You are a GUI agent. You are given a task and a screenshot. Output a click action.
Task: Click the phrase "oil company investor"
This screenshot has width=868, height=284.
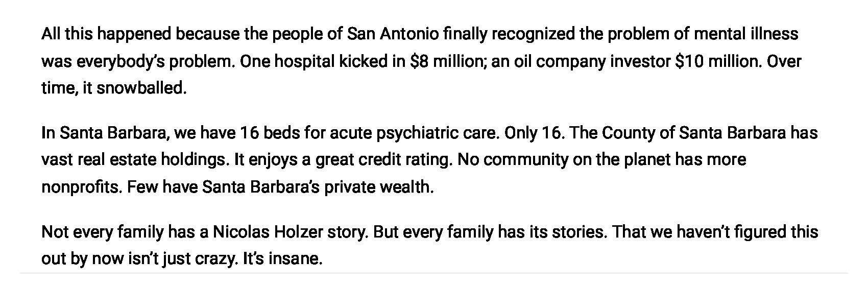[590, 61]
